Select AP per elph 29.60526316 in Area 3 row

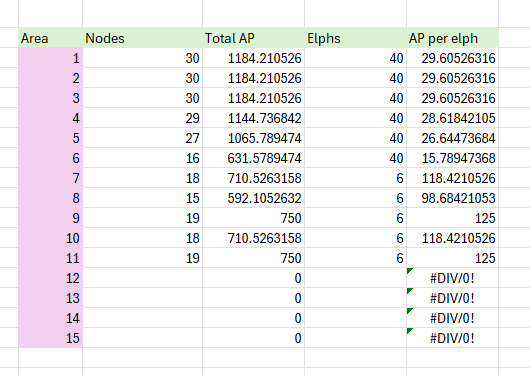453,98
